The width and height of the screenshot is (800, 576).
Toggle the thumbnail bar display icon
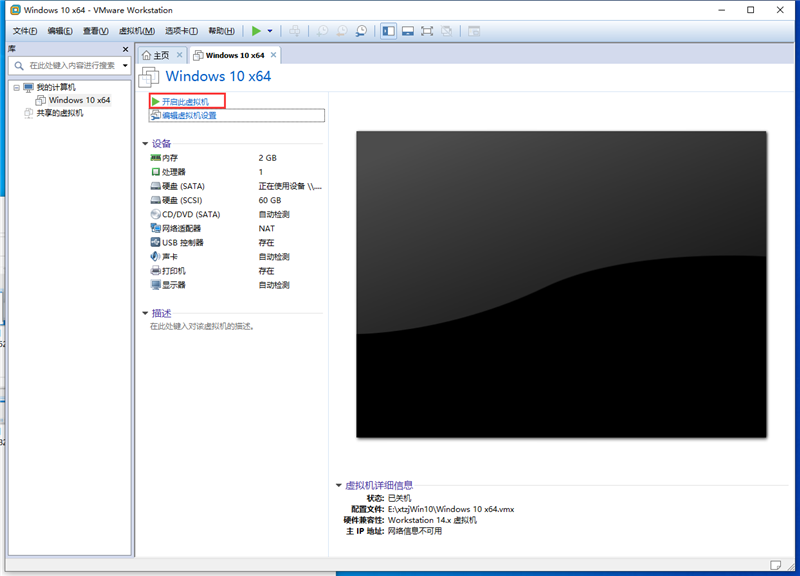click(406, 31)
